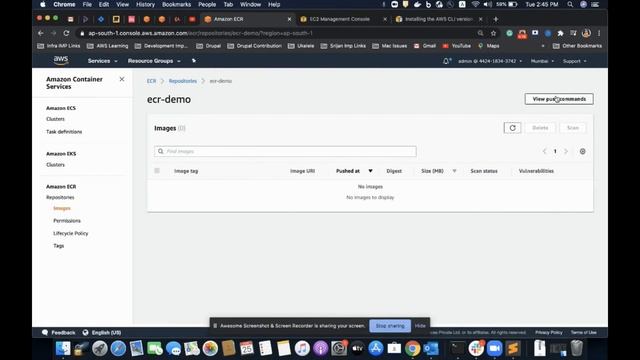Open the App Store dock icon
The image size is (640, 360).
click(376, 348)
